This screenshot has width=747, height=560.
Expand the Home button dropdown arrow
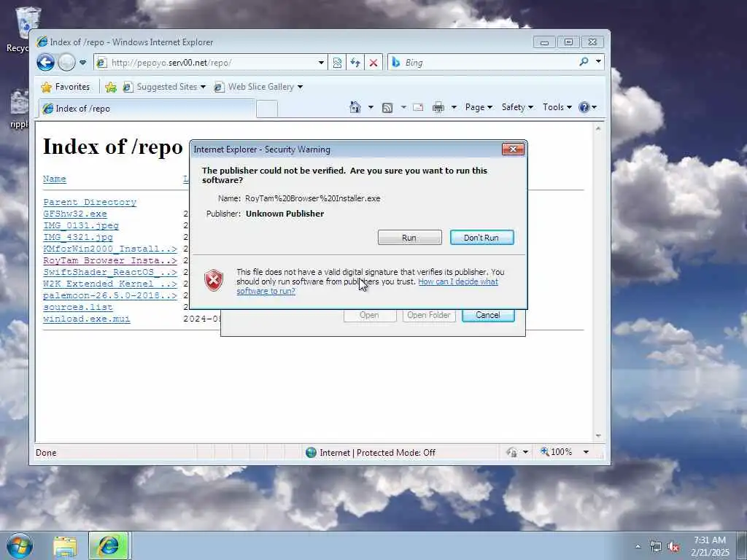click(x=371, y=107)
